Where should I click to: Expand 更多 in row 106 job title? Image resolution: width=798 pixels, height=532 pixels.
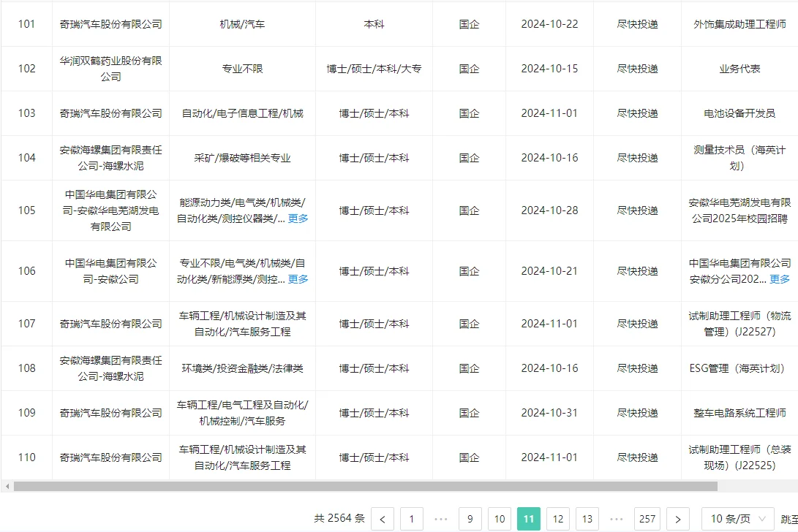(779, 278)
